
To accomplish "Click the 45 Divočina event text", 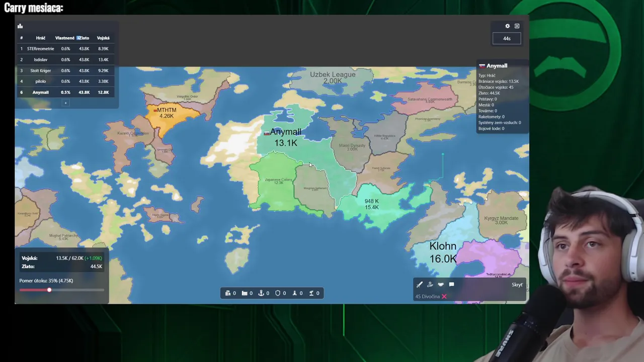I will click(428, 297).
